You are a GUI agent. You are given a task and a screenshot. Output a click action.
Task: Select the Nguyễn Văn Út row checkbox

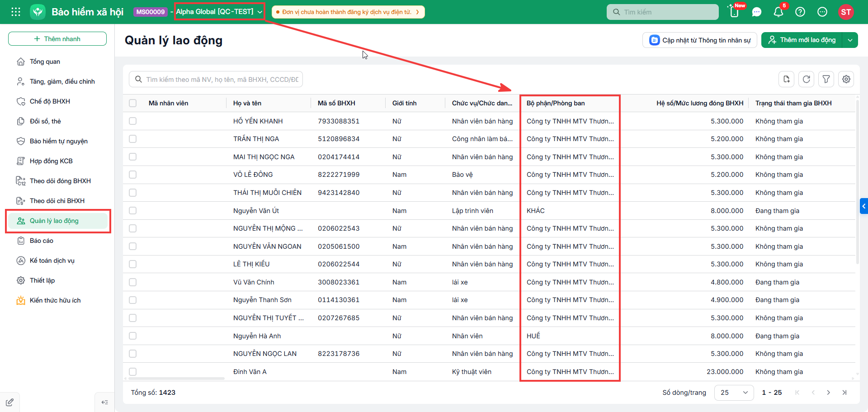[x=132, y=210]
